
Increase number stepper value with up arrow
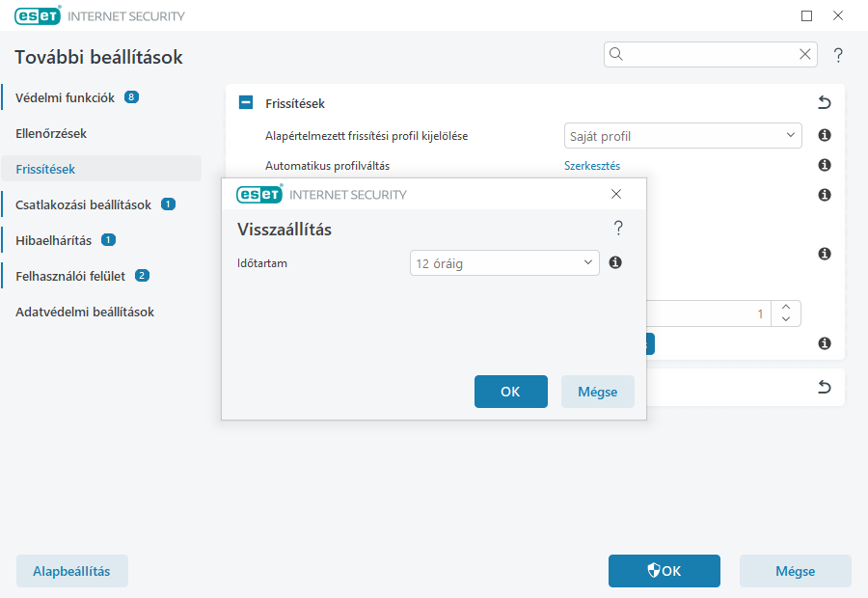(x=785, y=307)
